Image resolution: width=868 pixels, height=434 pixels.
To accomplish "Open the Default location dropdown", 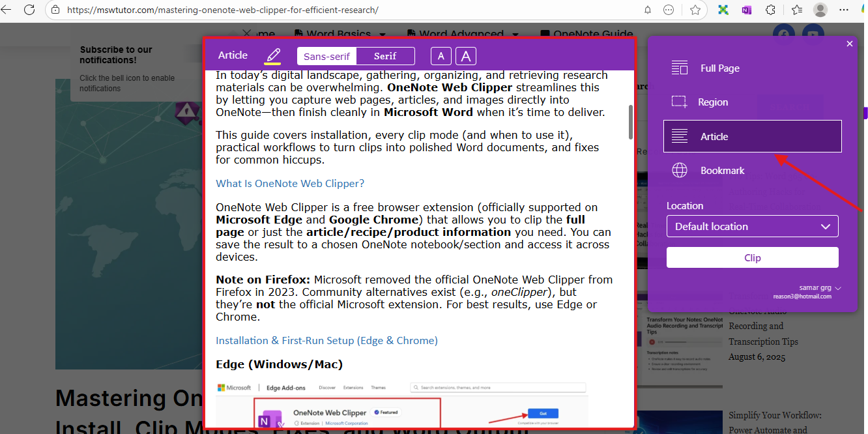I will click(x=752, y=226).
